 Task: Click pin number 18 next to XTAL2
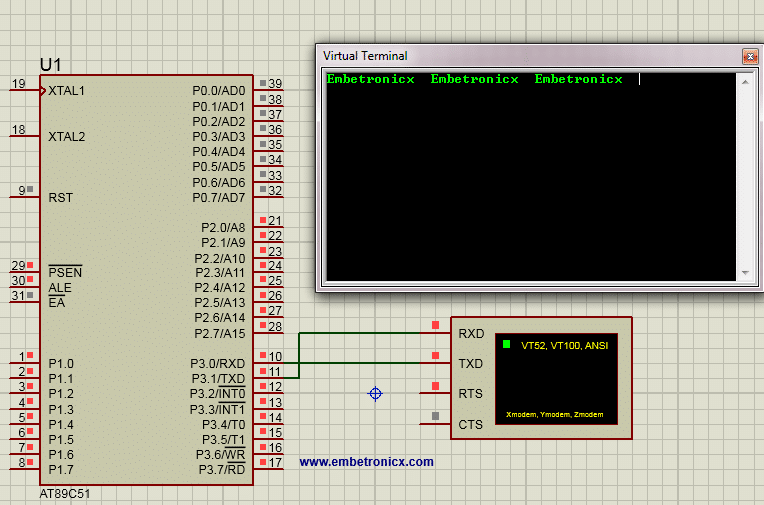(x=19, y=130)
